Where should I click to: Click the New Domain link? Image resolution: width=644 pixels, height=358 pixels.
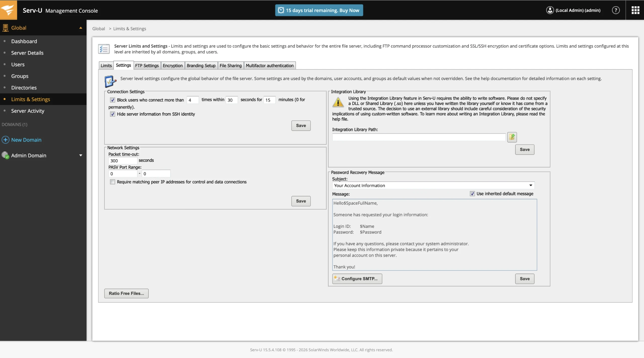(x=26, y=140)
